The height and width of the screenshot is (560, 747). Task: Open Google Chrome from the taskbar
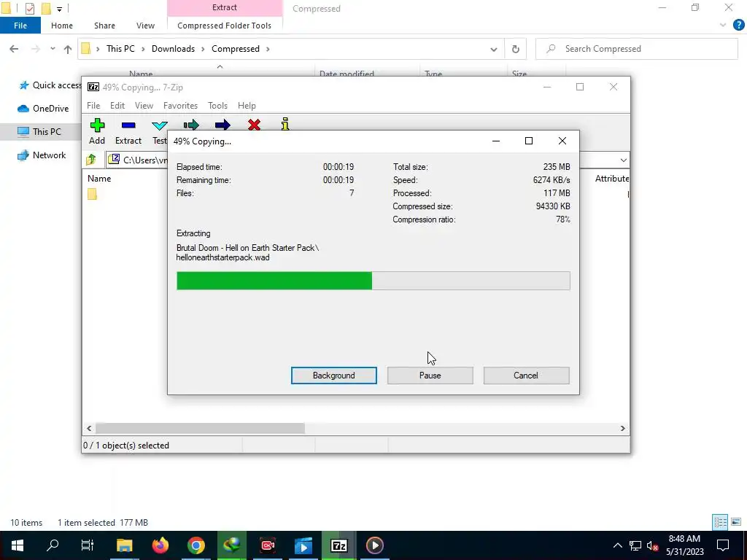(x=196, y=545)
